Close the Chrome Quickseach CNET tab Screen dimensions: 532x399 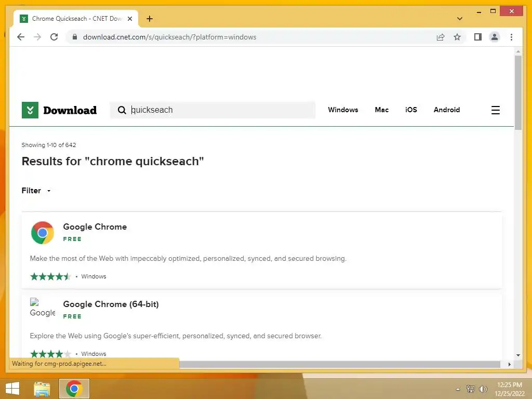click(129, 19)
